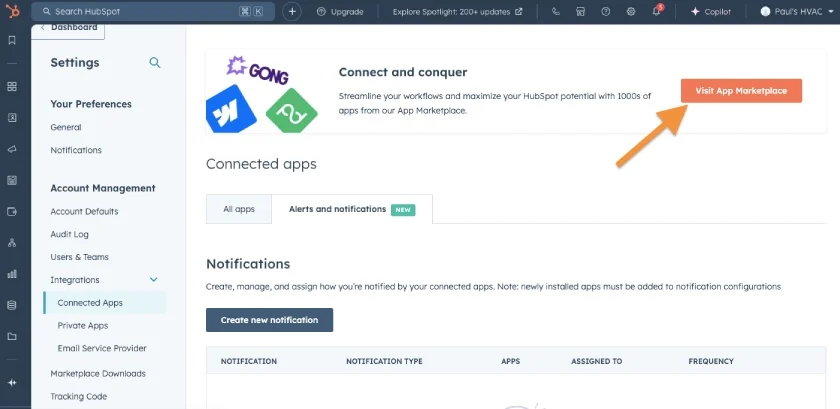Switch to the All apps tab

click(x=239, y=209)
